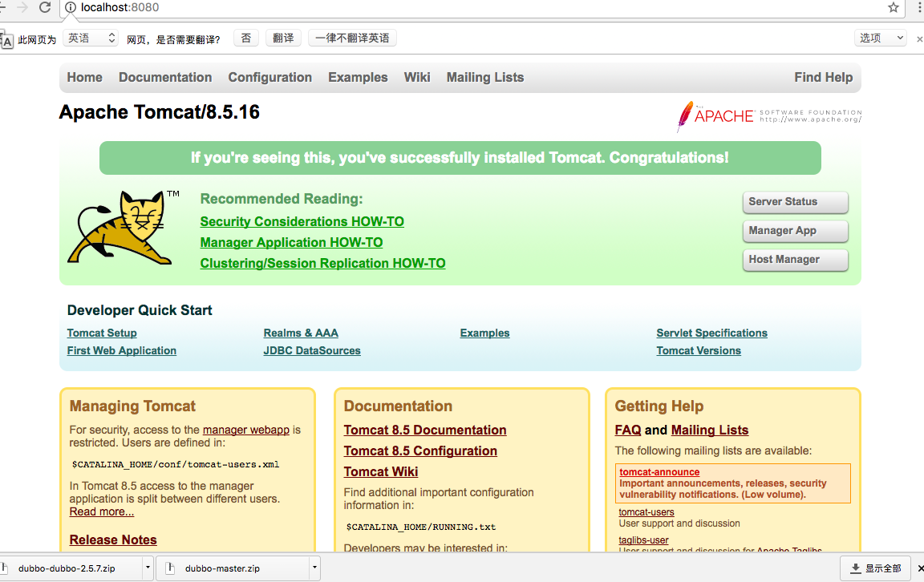Close the translation bar with the X
Viewport: 924px width, 582px height.
(x=919, y=38)
